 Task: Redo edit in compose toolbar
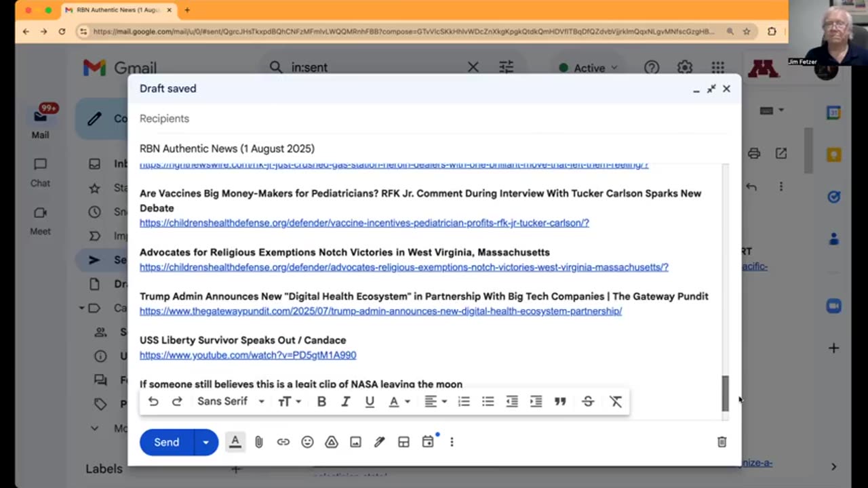tap(177, 401)
